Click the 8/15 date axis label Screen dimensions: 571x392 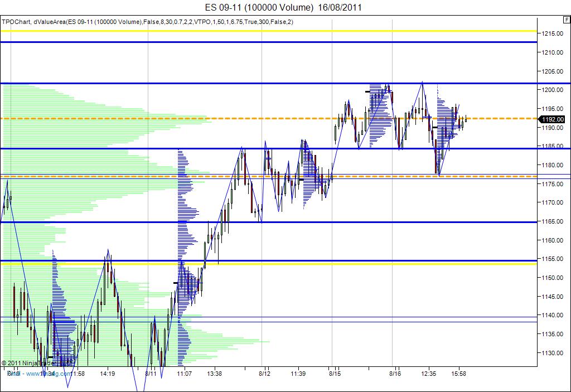tap(335, 374)
